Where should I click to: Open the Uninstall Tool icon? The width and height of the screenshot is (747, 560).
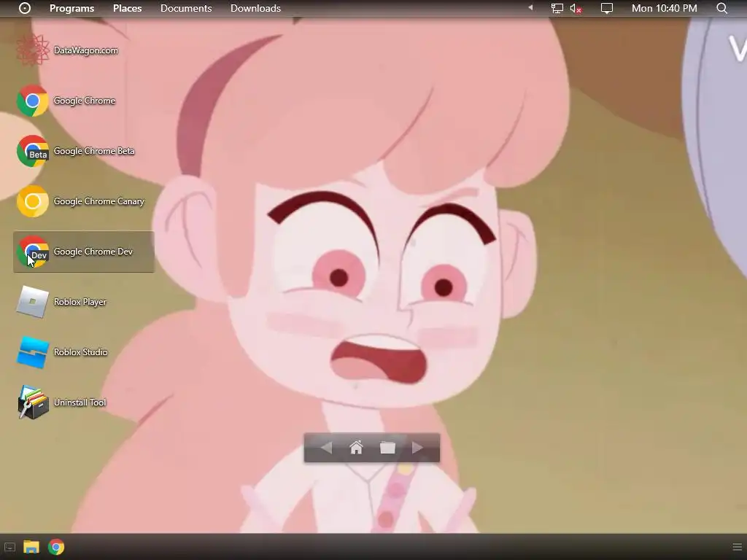point(32,402)
